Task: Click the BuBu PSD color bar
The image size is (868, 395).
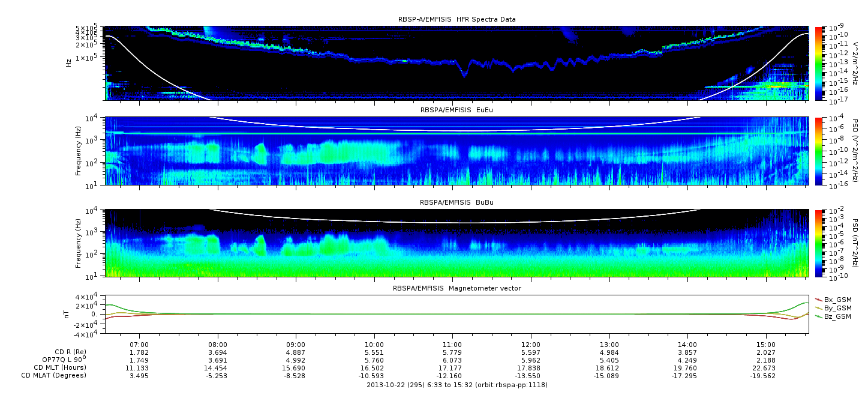Action: click(x=818, y=243)
